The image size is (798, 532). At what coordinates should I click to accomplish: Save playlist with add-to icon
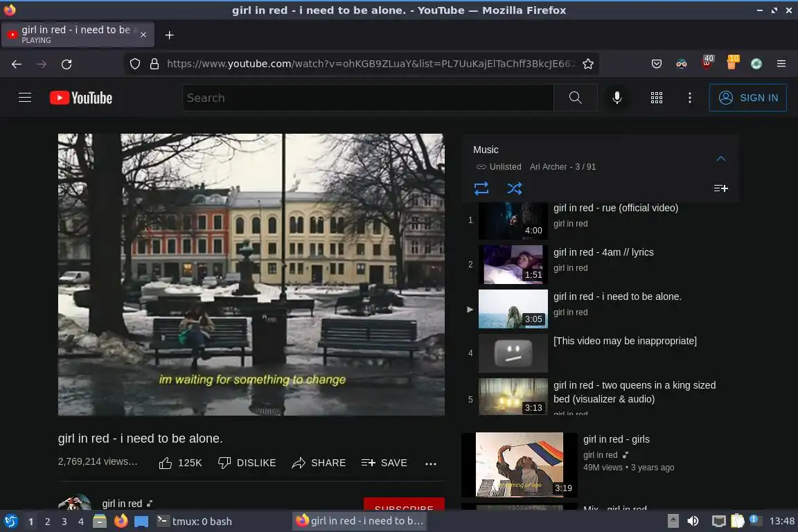720,188
